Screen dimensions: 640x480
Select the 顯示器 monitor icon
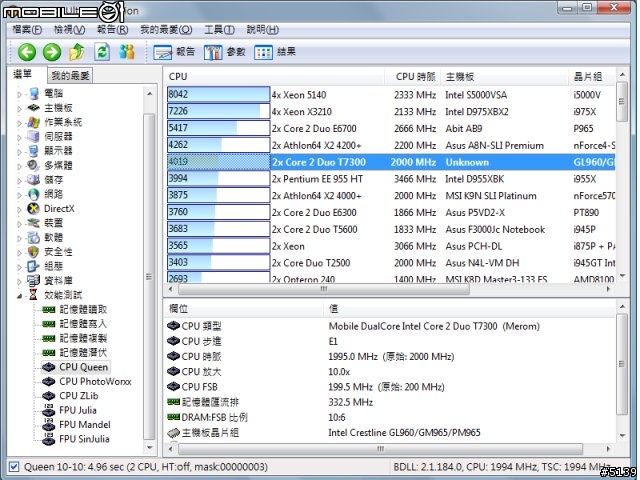pos(33,151)
